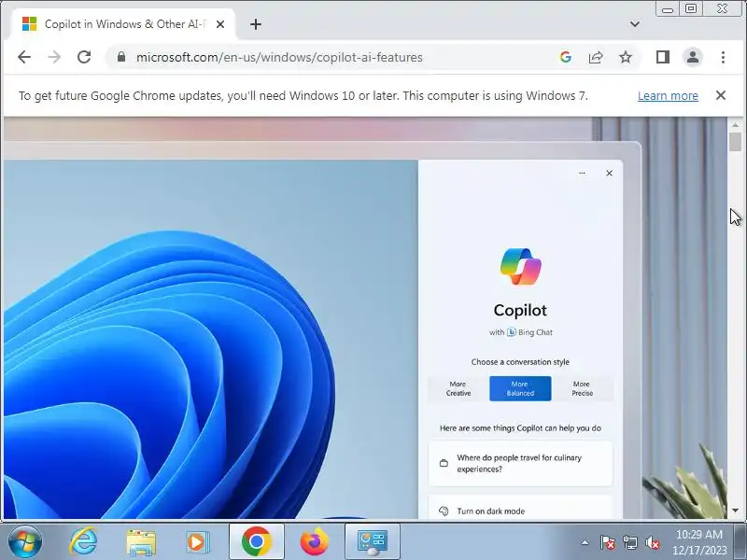747x560 pixels.
Task: Click the briefcase icon on culinary card
Action: pos(444,463)
